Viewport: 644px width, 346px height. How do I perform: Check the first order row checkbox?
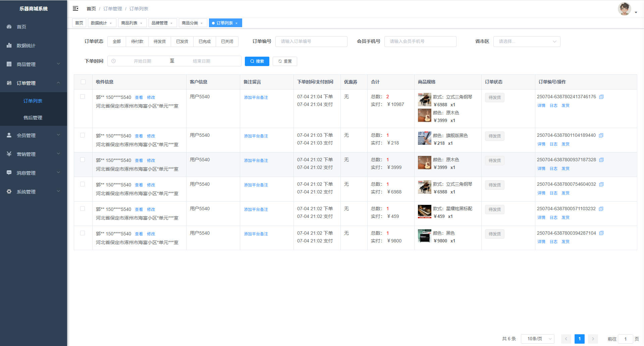pyautogui.click(x=83, y=97)
